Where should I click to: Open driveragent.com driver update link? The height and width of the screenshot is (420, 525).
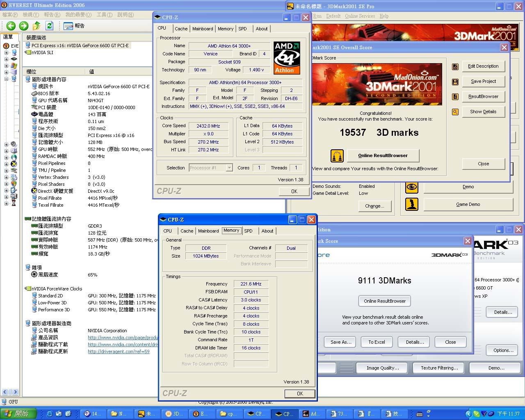pos(119,352)
